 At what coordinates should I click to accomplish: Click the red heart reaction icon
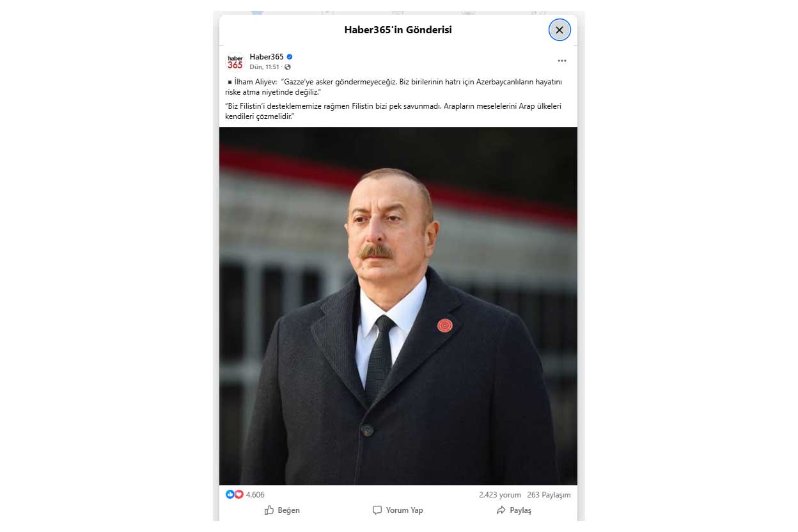tap(239, 494)
